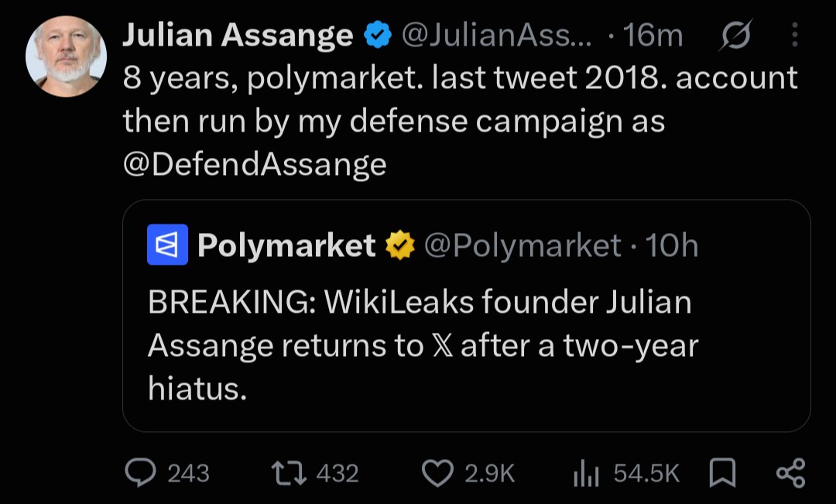Screen dimensions: 836x504
Task: Click Polymarket's gold verified badge
Action: point(400,245)
